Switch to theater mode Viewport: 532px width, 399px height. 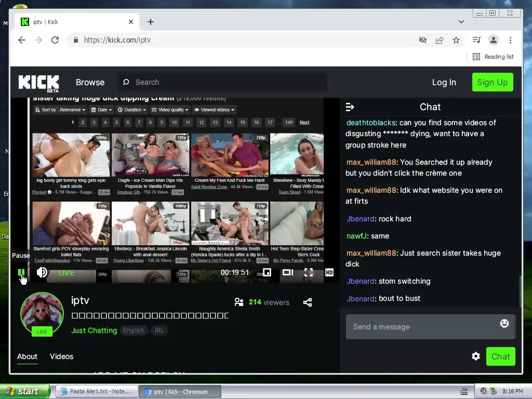coord(288,272)
